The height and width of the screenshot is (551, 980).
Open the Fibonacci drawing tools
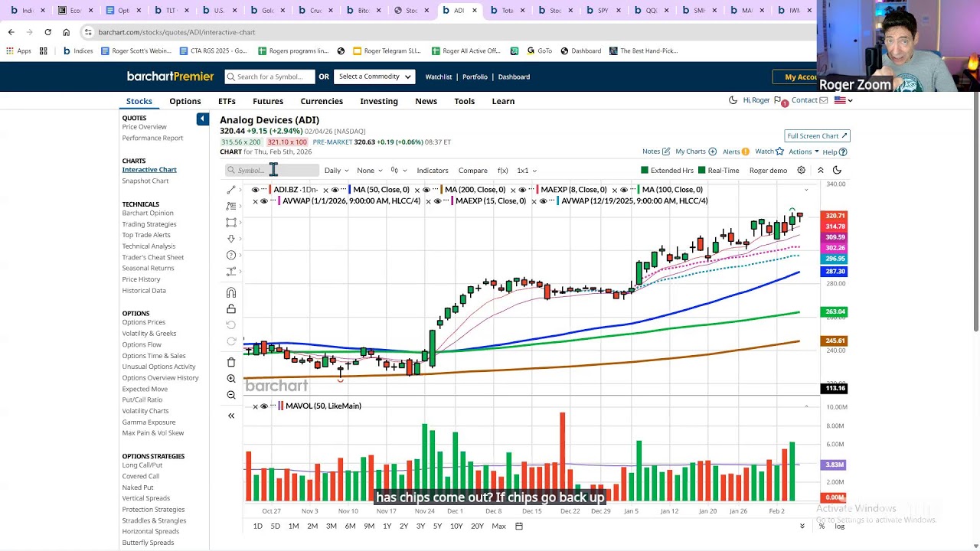(231, 206)
